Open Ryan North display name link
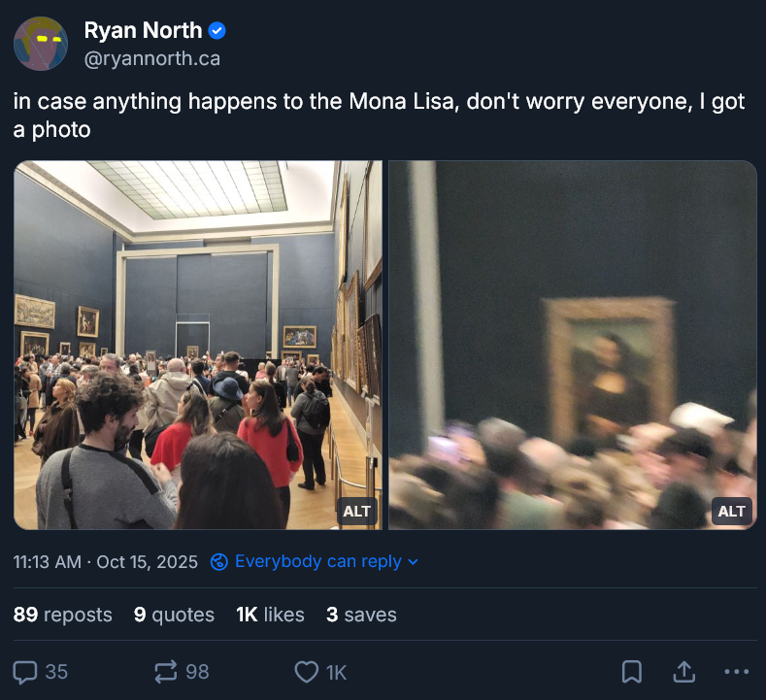 [143, 31]
